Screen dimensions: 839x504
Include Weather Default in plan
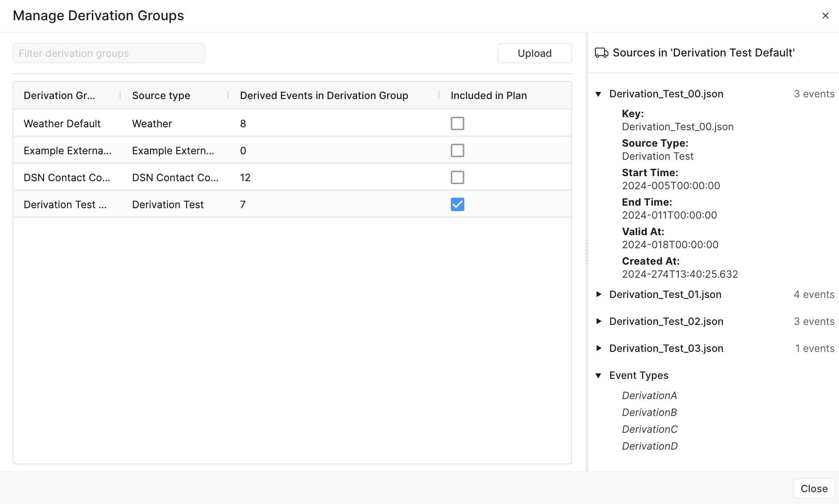pos(457,123)
